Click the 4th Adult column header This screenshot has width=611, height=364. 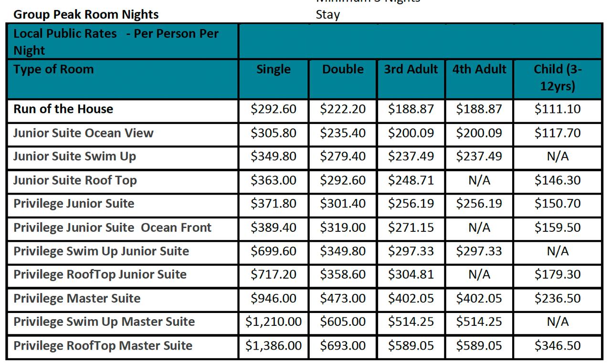[x=479, y=70]
